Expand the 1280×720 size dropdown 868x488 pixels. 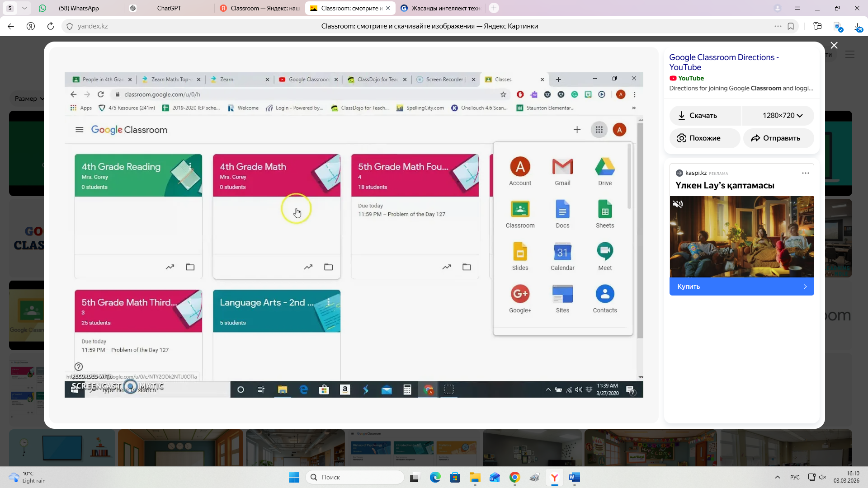coord(782,116)
